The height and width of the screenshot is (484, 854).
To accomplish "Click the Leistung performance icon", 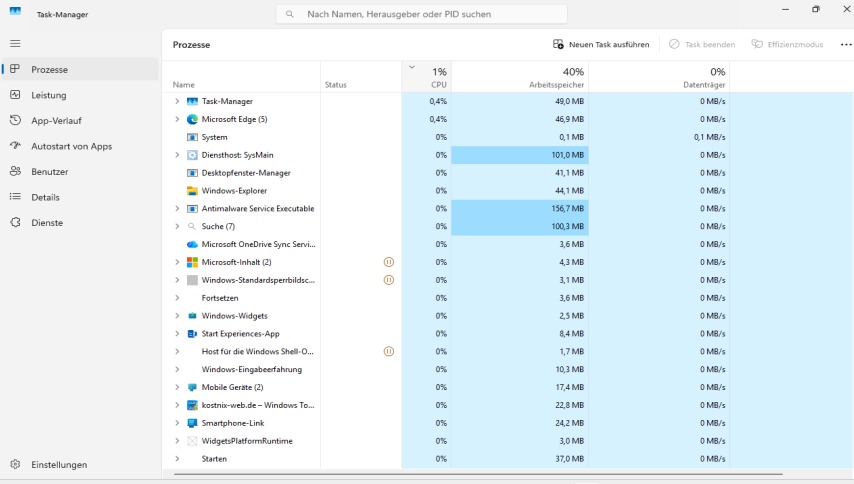I will tap(15, 95).
